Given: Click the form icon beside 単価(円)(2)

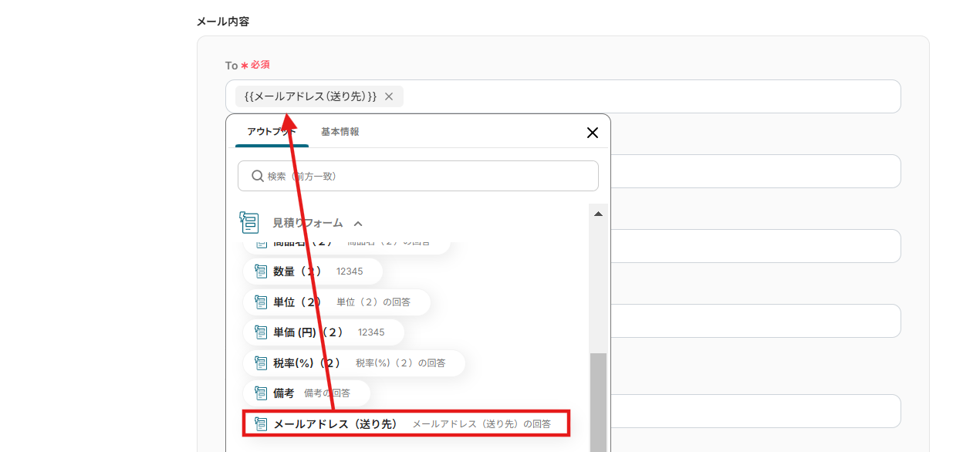Looking at the screenshot, I should click(261, 332).
